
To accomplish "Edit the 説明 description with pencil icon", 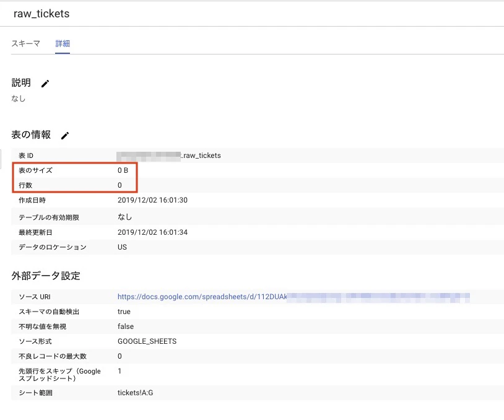I will tap(45, 84).
